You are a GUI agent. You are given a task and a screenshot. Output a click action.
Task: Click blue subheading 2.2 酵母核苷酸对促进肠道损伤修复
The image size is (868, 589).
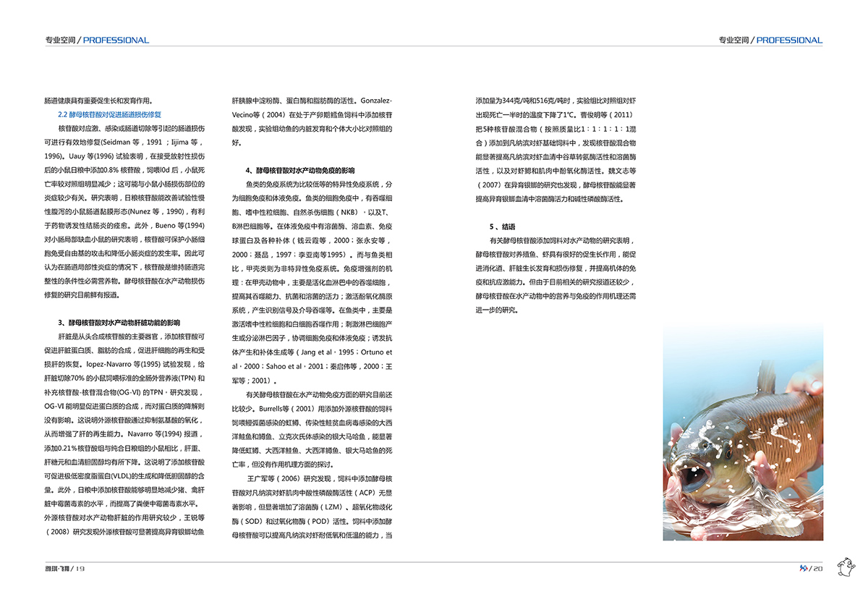pyautogui.click(x=109, y=114)
